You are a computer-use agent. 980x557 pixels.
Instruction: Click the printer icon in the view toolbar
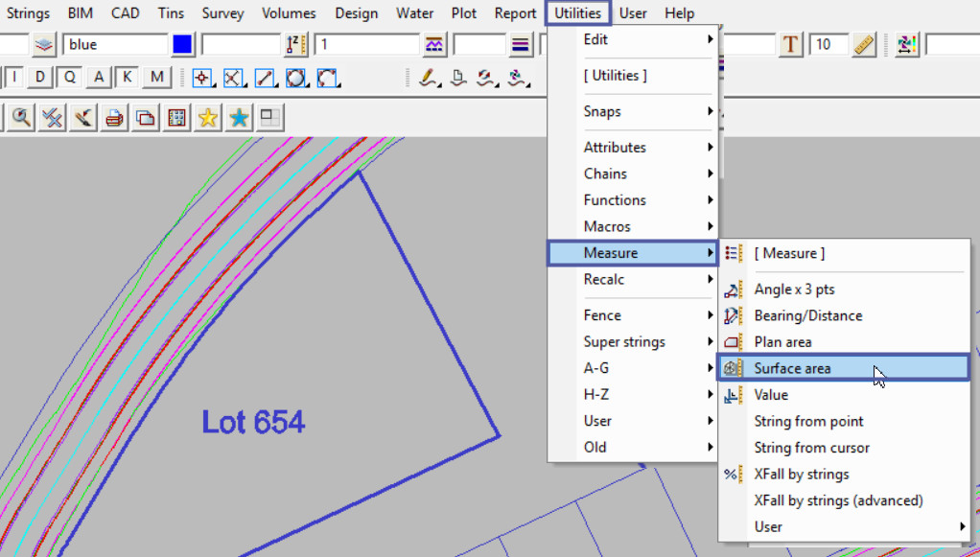point(114,118)
